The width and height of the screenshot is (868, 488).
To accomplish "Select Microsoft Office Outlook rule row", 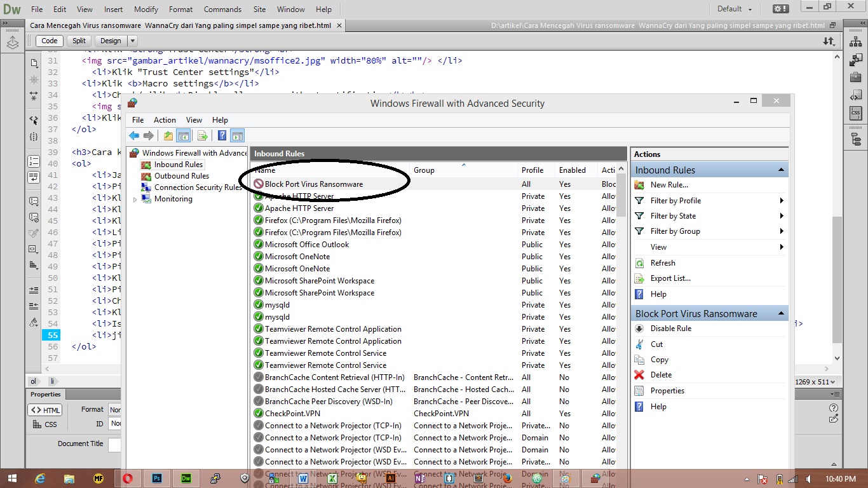I will pyautogui.click(x=433, y=245).
